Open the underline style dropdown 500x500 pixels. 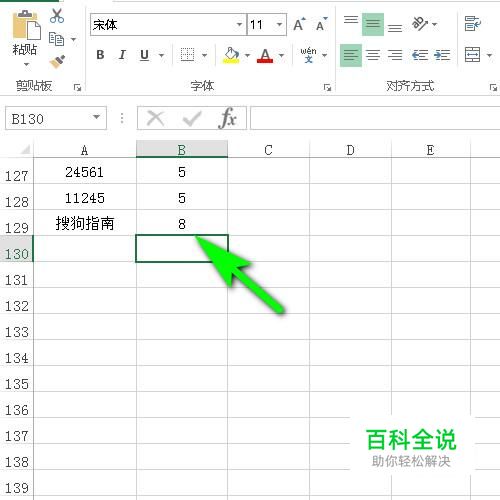click(161, 55)
